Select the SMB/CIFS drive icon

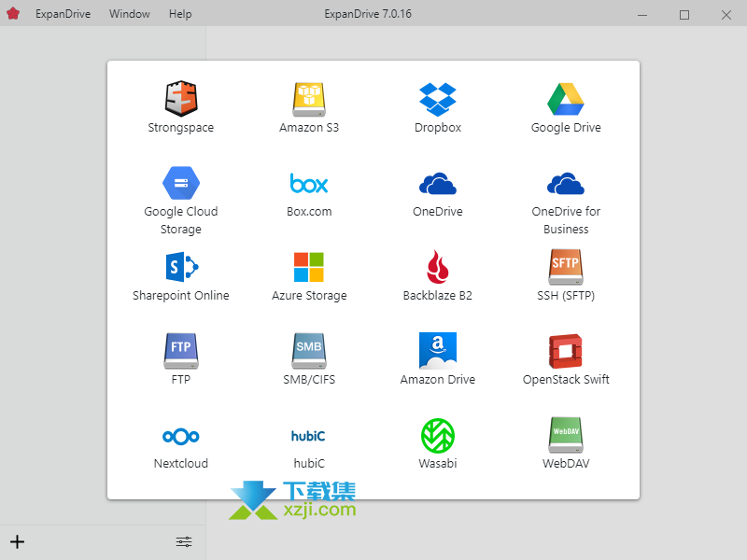(x=309, y=351)
